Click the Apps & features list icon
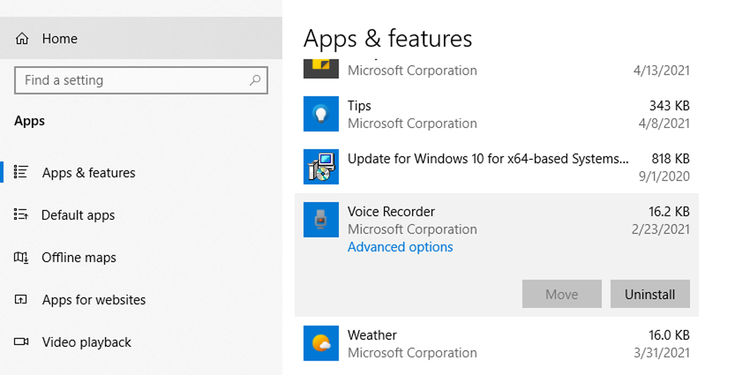The width and height of the screenshot is (750, 375). coord(22,172)
